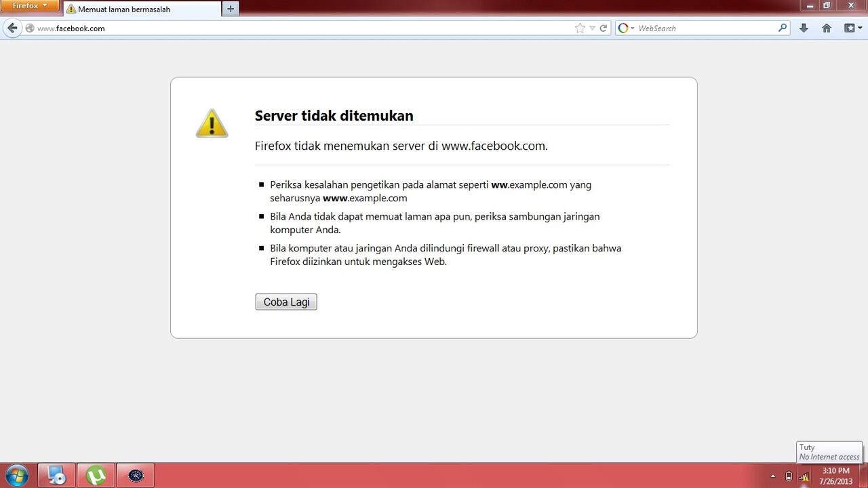Click the yellow warning triangle icon
The image size is (868, 488).
tap(212, 123)
